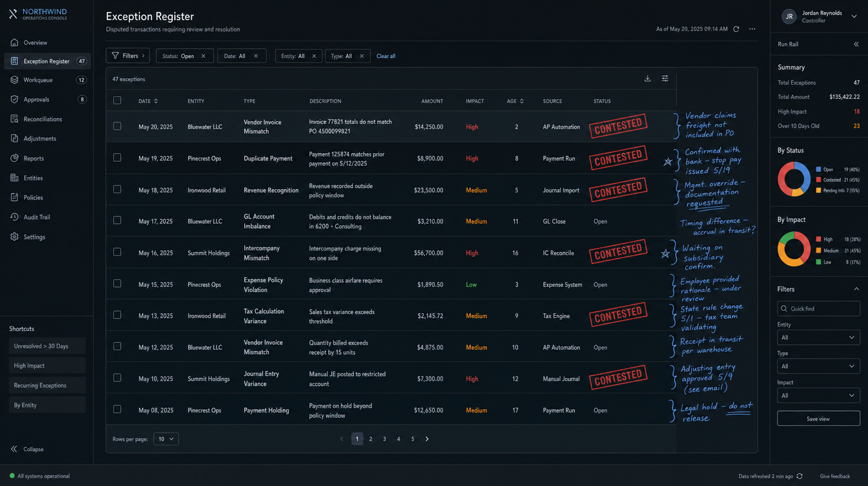Image resolution: width=868 pixels, height=486 pixels.
Task: Click the data refreshed sync icon
Action: (800, 476)
